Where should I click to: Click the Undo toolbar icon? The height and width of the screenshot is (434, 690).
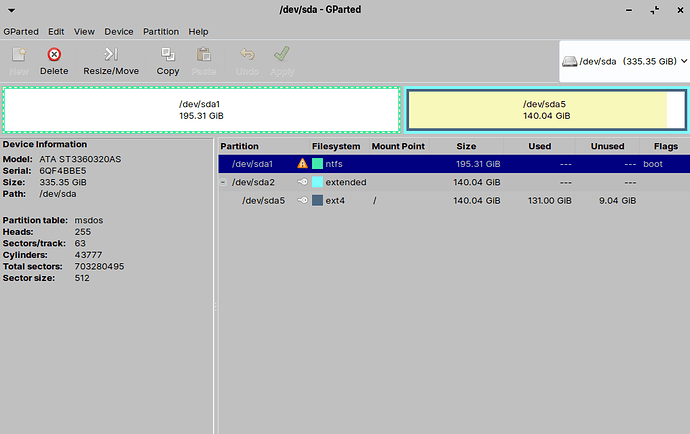point(247,55)
